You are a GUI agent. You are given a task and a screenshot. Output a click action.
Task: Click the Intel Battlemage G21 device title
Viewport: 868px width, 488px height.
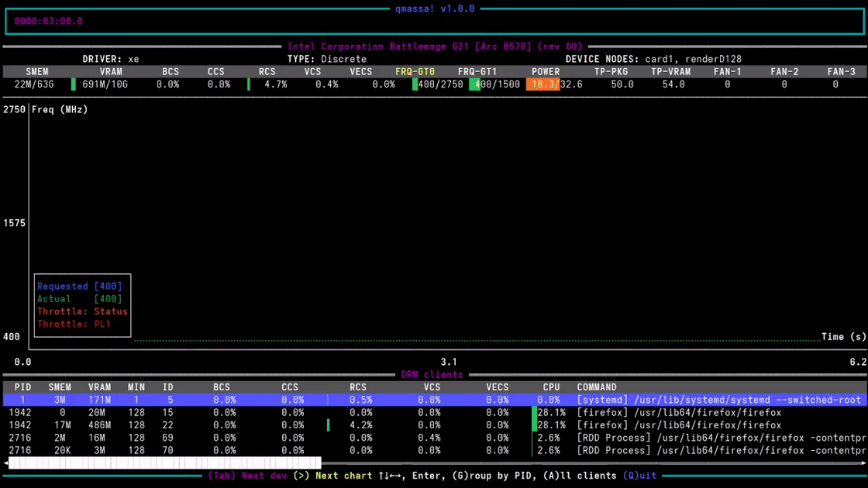435,46
